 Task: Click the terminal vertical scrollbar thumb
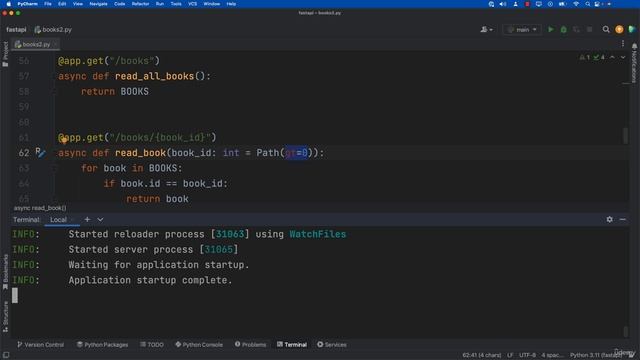click(625, 331)
